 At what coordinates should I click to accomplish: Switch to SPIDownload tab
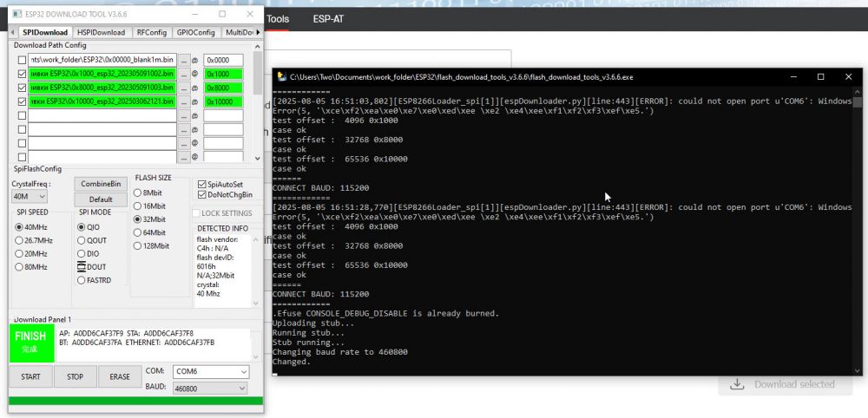[x=45, y=33]
